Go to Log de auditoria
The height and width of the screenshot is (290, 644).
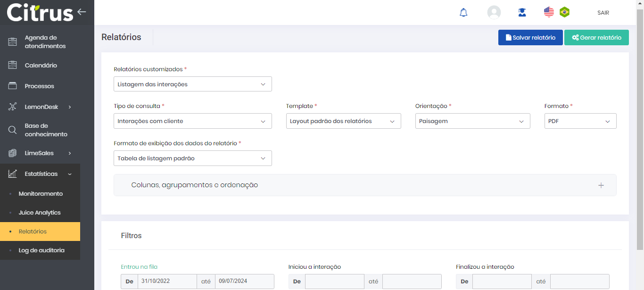point(41,250)
